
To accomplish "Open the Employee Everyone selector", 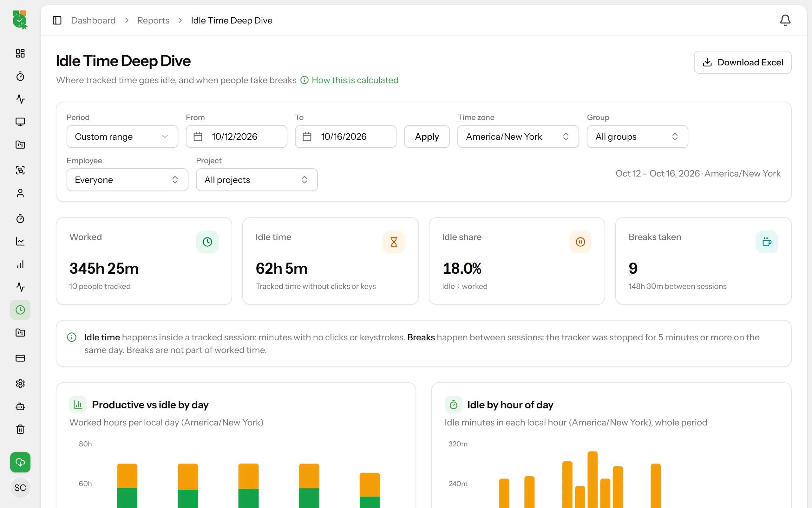I will (x=127, y=180).
